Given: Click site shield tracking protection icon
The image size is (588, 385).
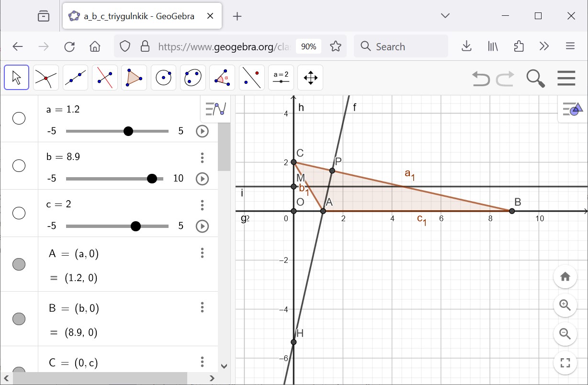Looking at the screenshot, I should coord(125,46).
